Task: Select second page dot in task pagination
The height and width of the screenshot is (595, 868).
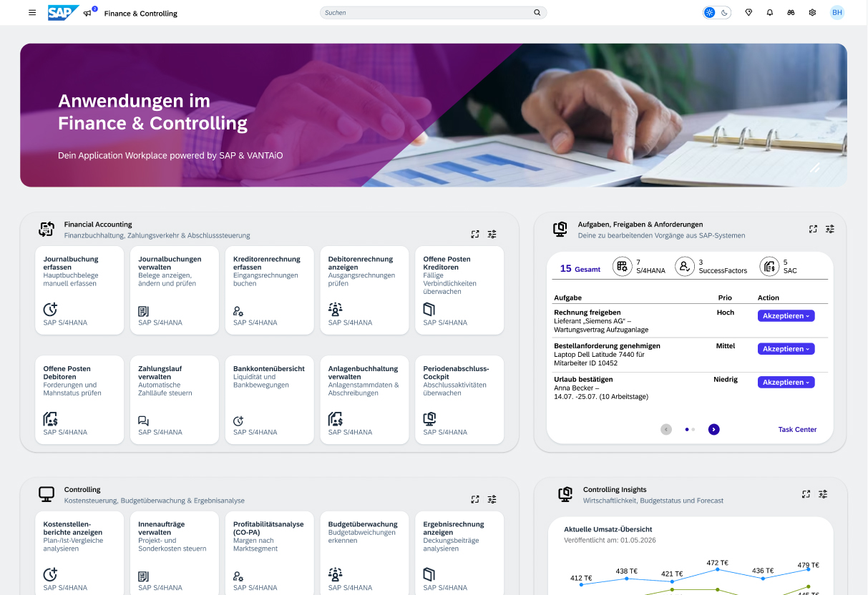Action: pos(693,430)
